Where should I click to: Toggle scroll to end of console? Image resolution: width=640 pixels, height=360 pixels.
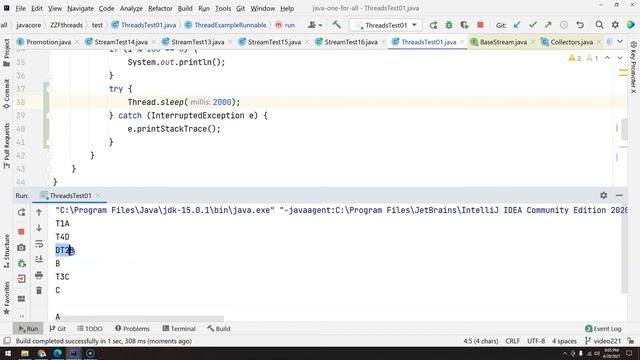click(39, 259)
